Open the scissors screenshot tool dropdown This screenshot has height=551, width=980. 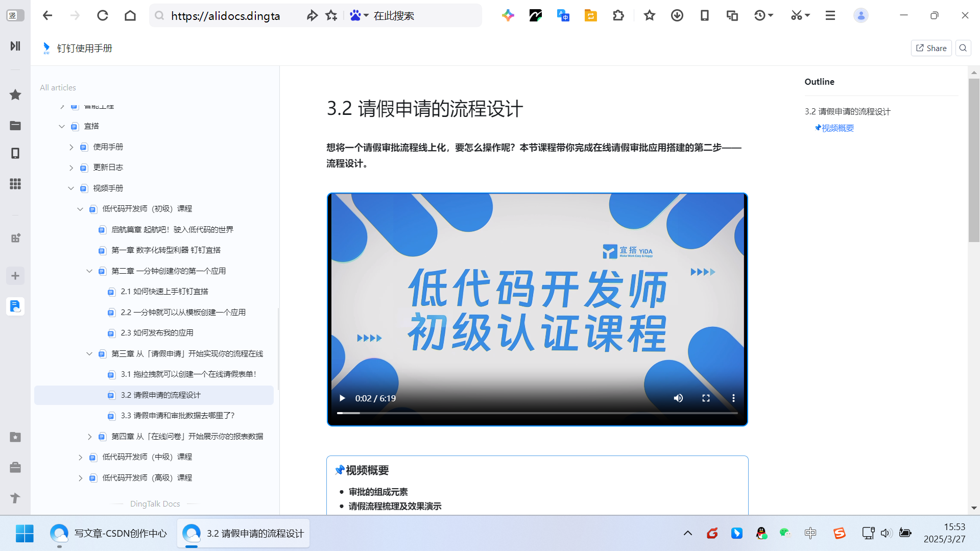pos(800,15)
